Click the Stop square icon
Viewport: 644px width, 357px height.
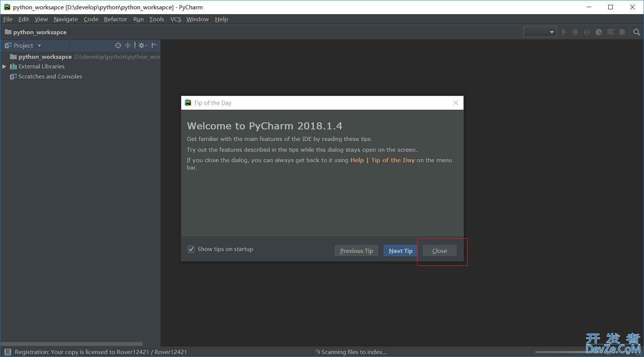pos(622,32)
